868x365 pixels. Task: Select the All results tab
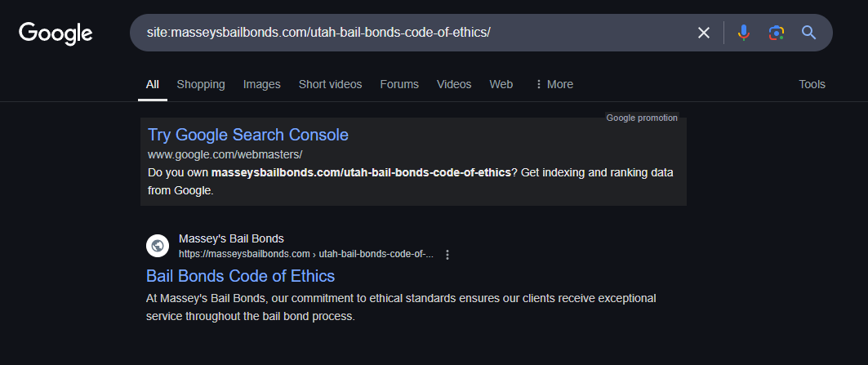point(152,85)
